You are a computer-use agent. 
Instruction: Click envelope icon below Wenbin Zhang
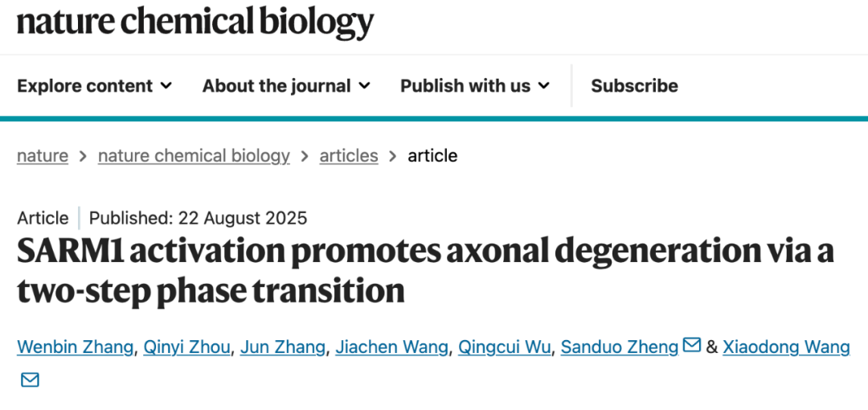(x=30, y=379)
